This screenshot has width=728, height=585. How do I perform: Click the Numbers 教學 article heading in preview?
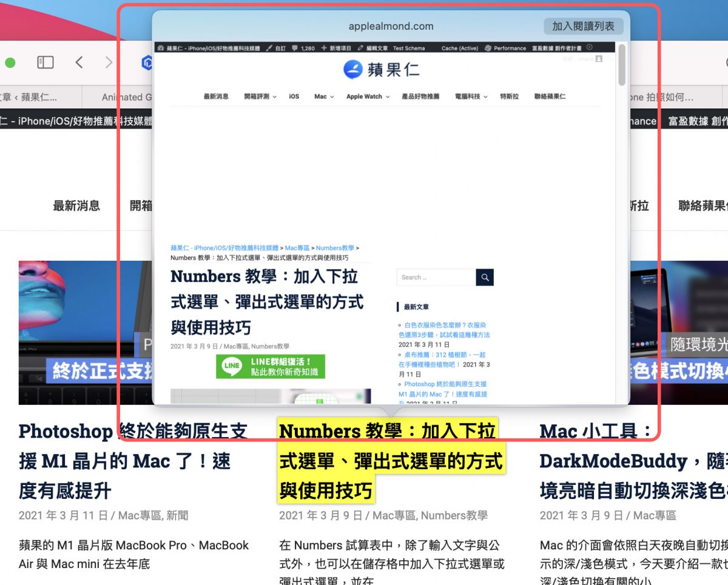click(x=267, y=302)
